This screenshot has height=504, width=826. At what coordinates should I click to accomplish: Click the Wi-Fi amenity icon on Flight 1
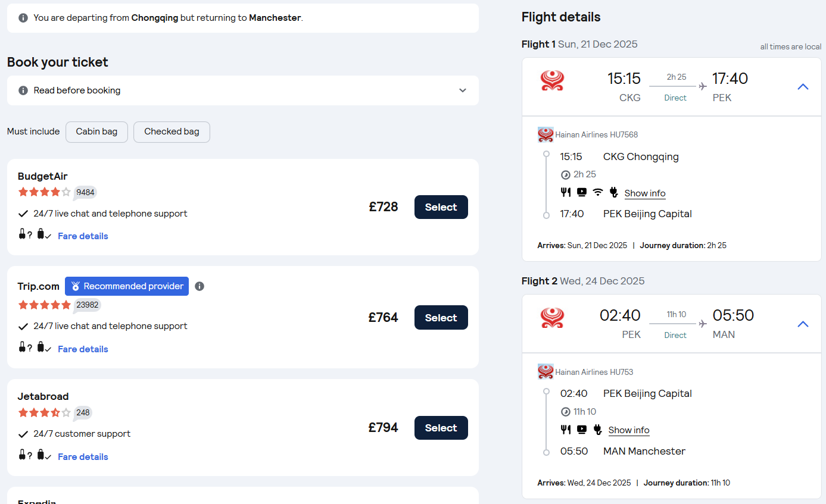coord(598,192)
